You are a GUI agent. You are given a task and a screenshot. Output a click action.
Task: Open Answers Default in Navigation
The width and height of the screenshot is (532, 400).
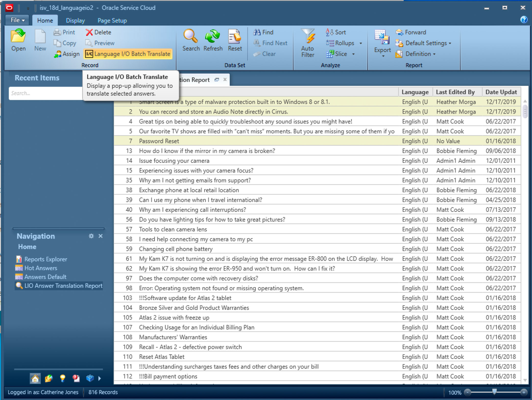click(x=45, y=277)
